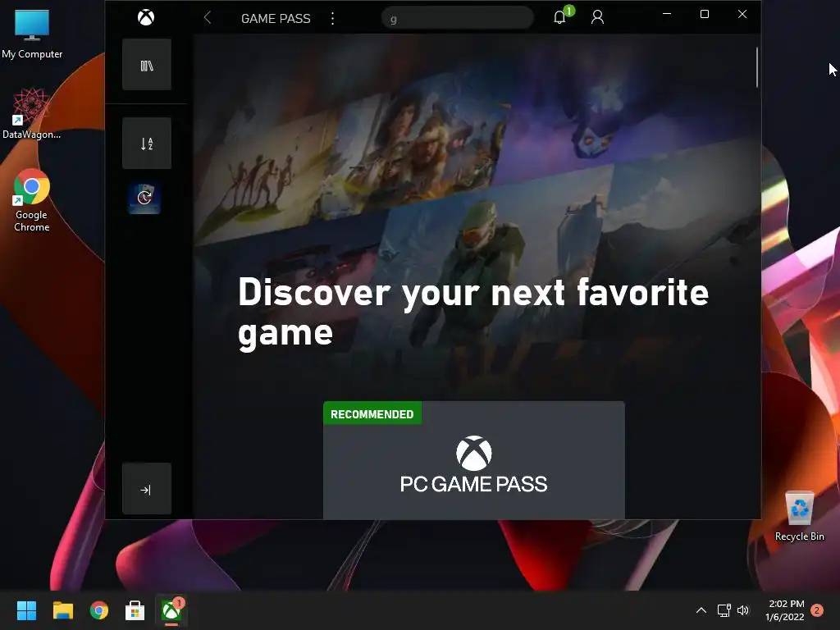Select the Google Chrome desktop shortcut
Screen dimensions: 840x630
tap(32, 200)
